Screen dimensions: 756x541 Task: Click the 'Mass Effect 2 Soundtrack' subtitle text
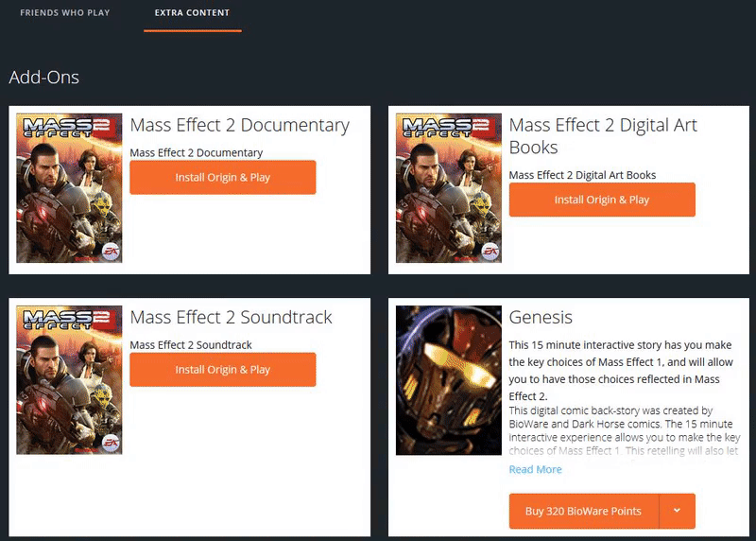click(x=191, y=345)
